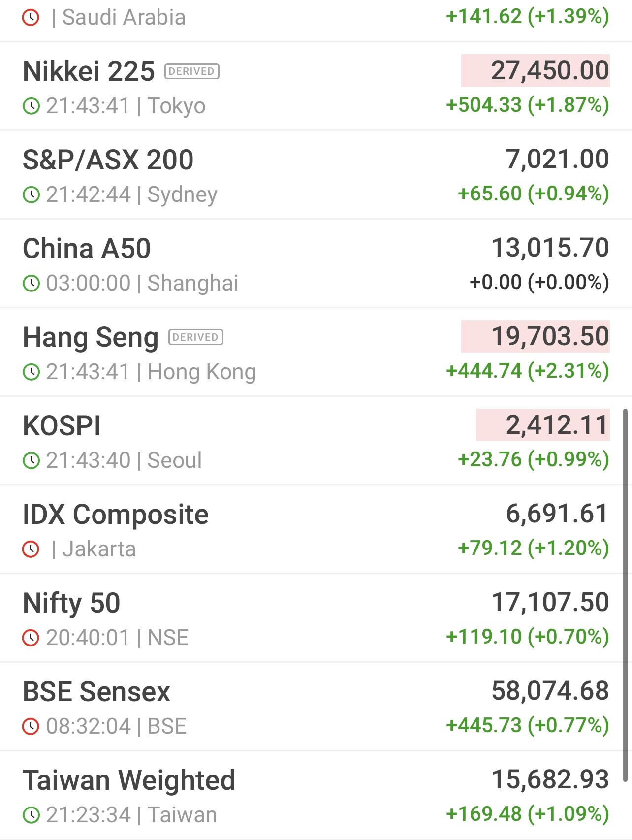Open the S&P/ASX 200 index
632x840 pixels.
pyautogui.click(x=108, y=160)
